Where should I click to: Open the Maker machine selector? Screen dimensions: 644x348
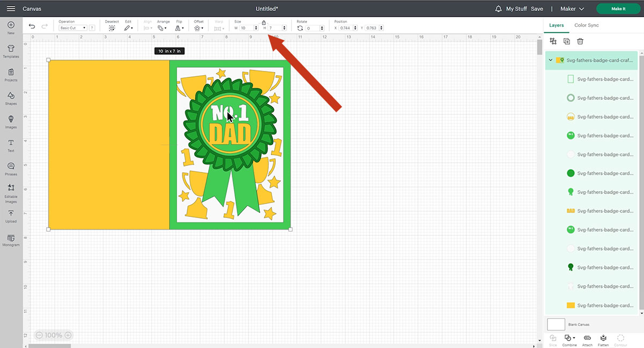pos(573,9)
